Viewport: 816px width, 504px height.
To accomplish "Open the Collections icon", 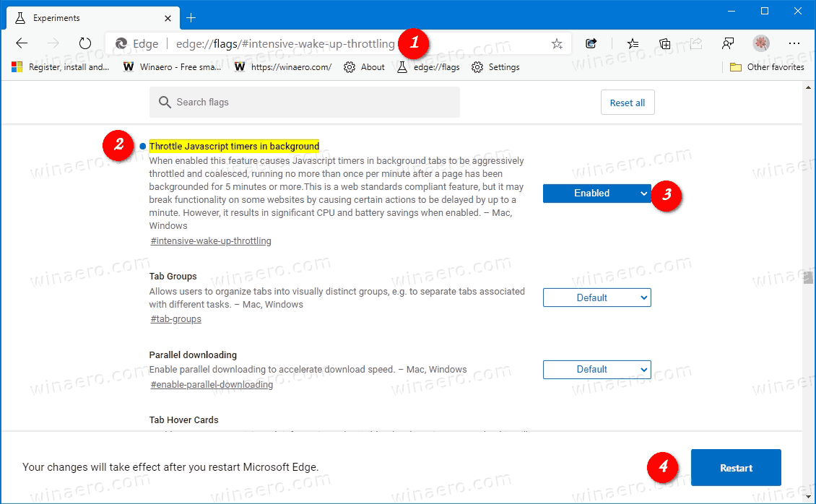I will [664, 43].
